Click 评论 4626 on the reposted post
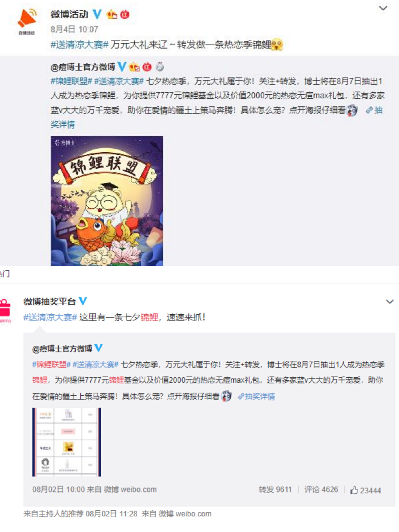The width and height of the screenshot is (399, 532). pyautogui.click(x=321, y=490)
